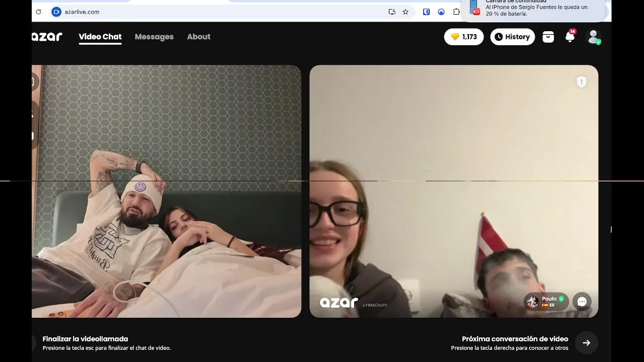This screenshot has width=644, height=362.
Task: Open the Extensions puzzle-piece menu
Action: click(x=456, y=12)
